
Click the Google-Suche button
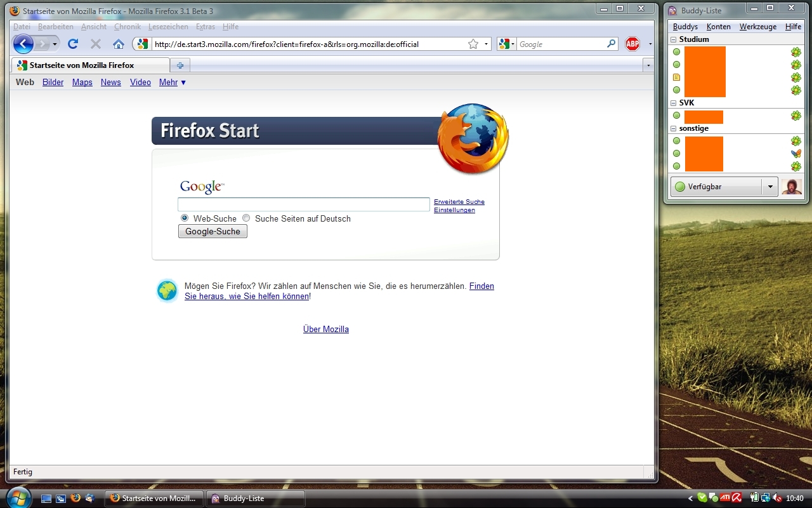click(213, 232)
